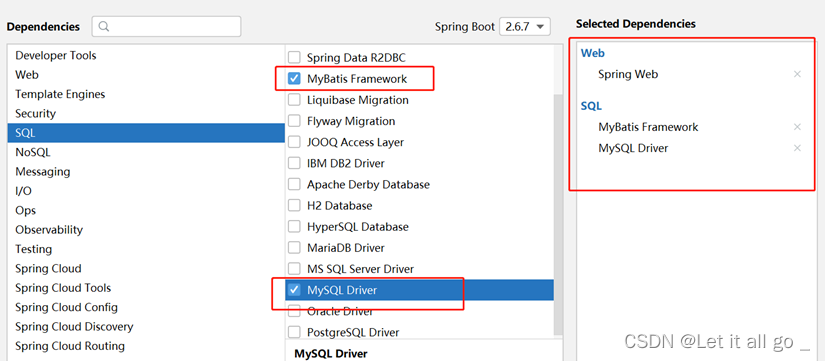
Task: Remove Spring Web from selected dependencies
Action: 797,74
